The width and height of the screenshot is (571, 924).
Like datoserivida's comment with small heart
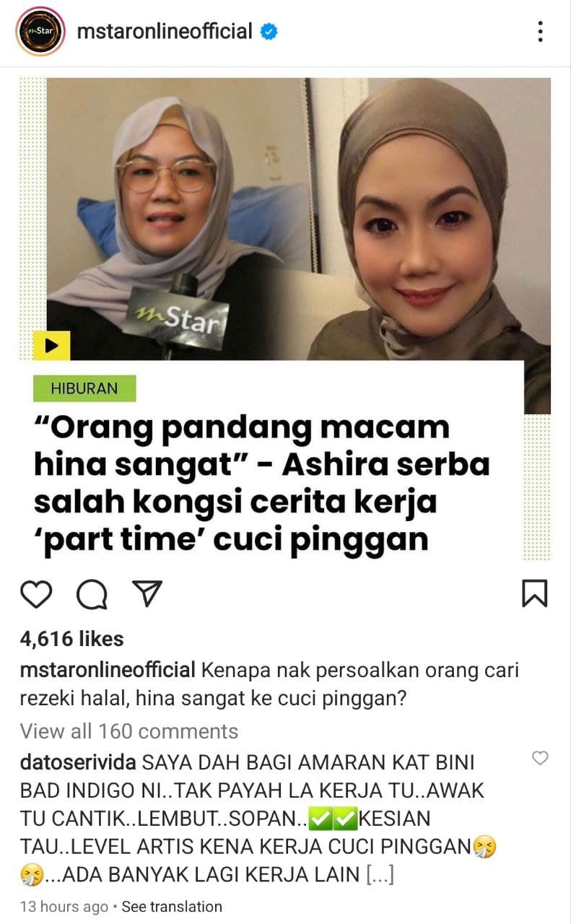539,758
